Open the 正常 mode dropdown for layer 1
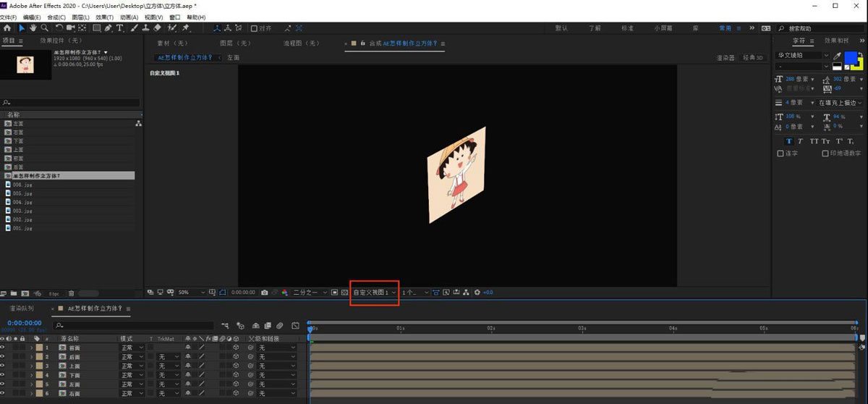Viewport: 868px width, 404px height. 132,348
